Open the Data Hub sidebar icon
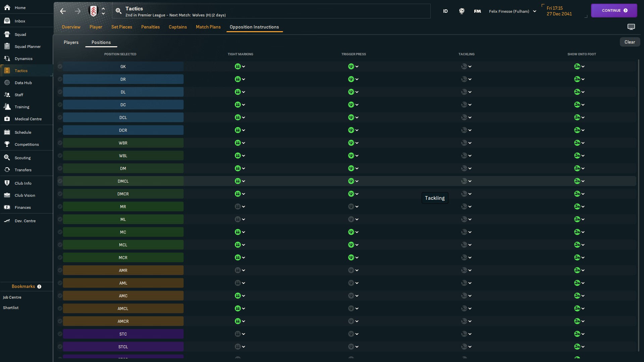The image size is (644, 362). [x=7, y=83]
